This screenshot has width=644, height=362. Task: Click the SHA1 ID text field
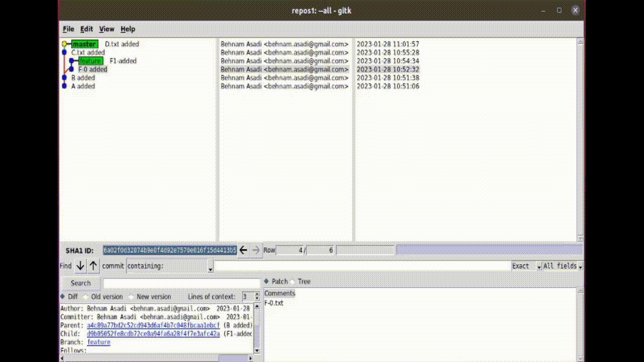click(x=170, y=250)
